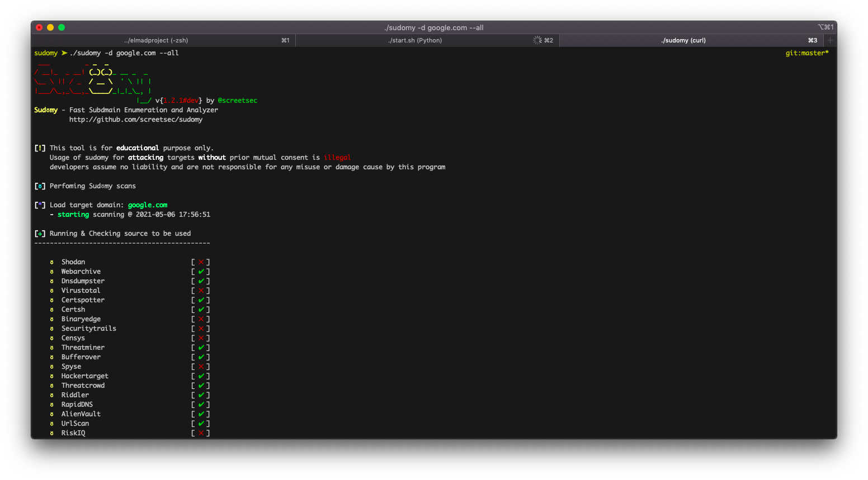Image resolution: width=868 pixels, height=480 pixels.
Task: Open a new tab with the plus icon
Action: 830,40
